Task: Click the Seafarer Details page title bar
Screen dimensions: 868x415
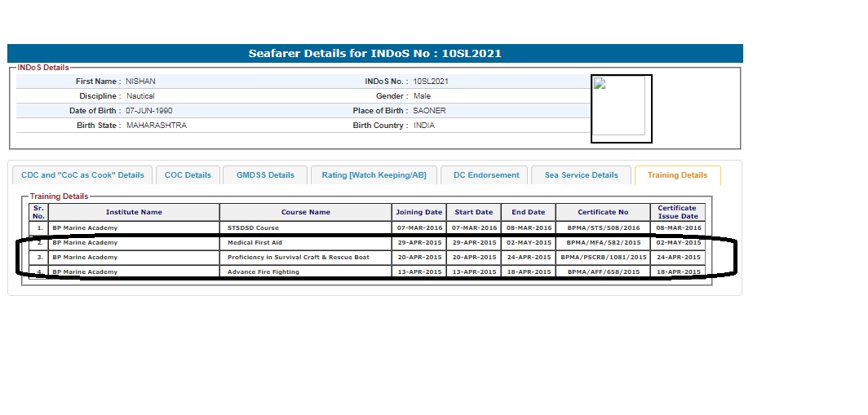Action: click(x=375, y=54)
